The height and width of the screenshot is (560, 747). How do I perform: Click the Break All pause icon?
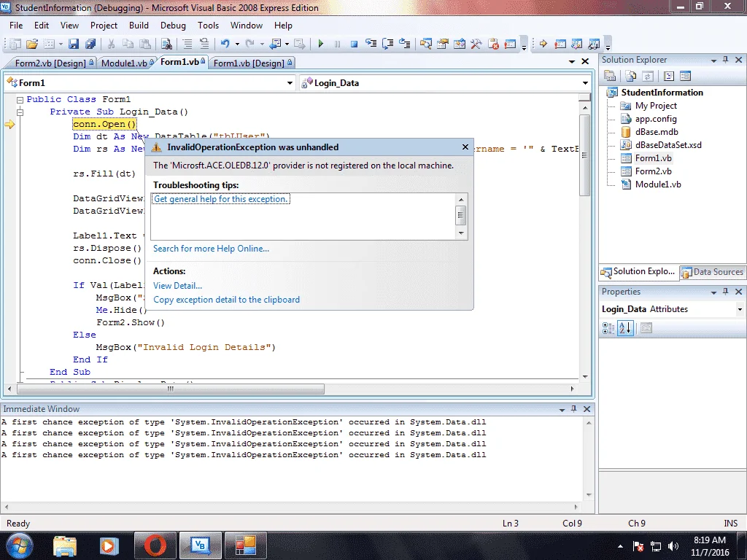click(x=337, y=44)
